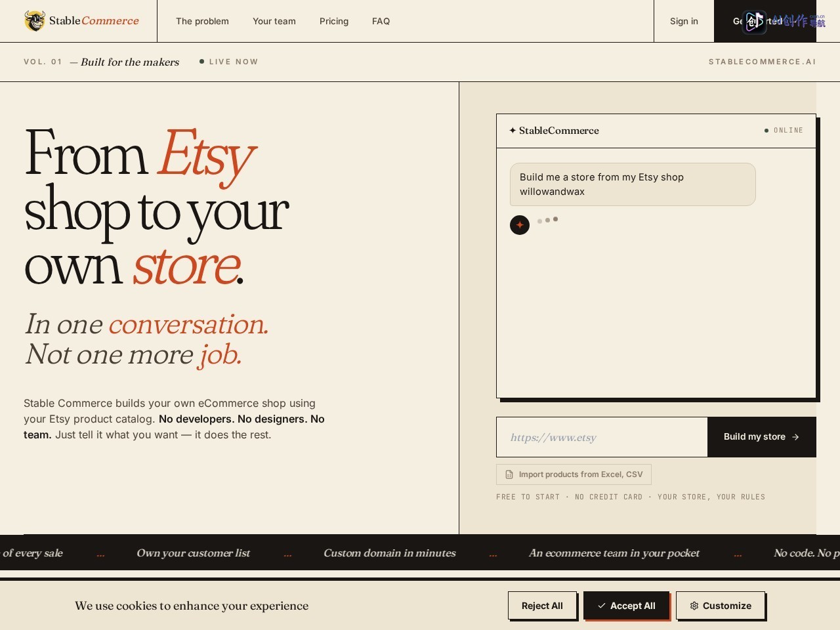The width and height of the screenshot is (840, 630).
Task: Click the checkmark icon on Accept All
Action: pyautogui.click(x=601, y=606)
